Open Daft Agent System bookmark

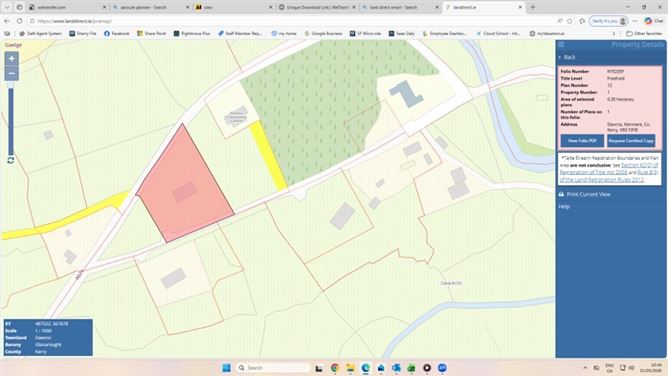pyautogui.click(x=40, y=33)
